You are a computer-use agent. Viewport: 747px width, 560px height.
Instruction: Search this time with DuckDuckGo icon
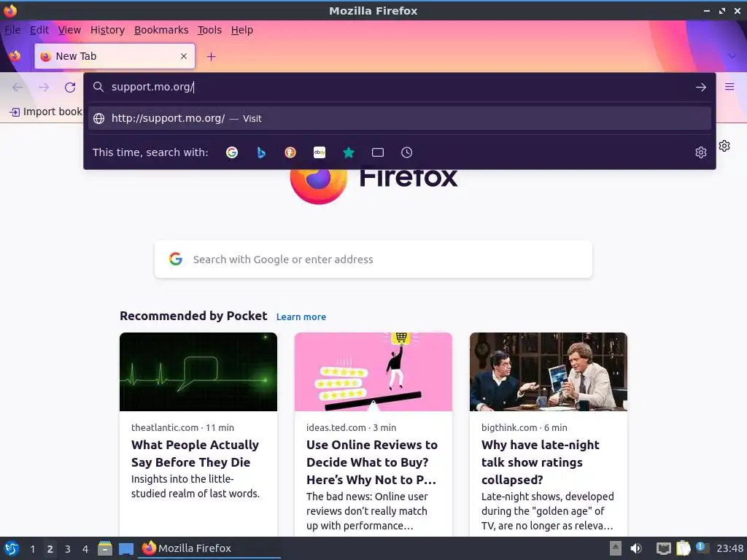point(290,152)
